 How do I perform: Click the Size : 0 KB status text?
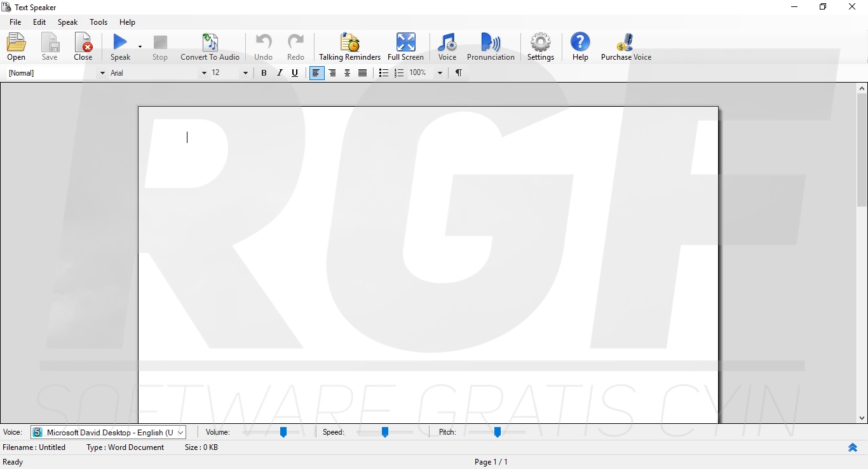point(201,447)
